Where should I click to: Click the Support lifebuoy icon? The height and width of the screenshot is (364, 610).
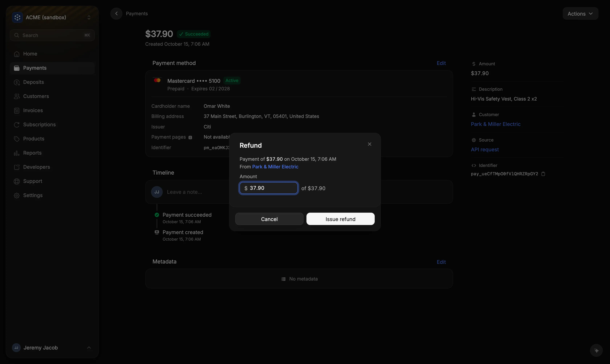point(17,181)
